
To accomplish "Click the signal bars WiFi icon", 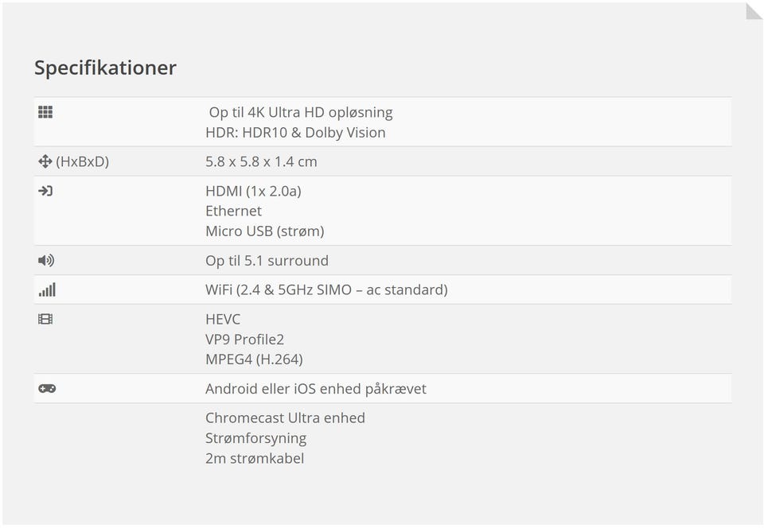I will [x=47, y=289].
